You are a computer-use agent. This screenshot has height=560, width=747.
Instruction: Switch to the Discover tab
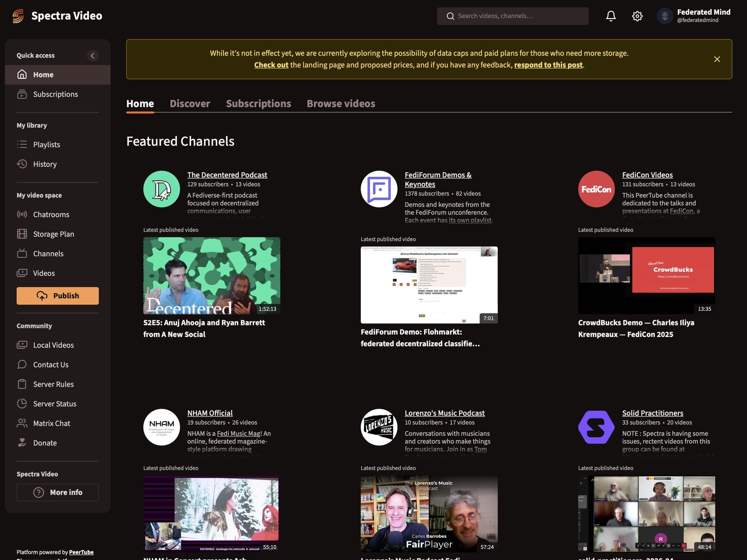coord(190,103)
